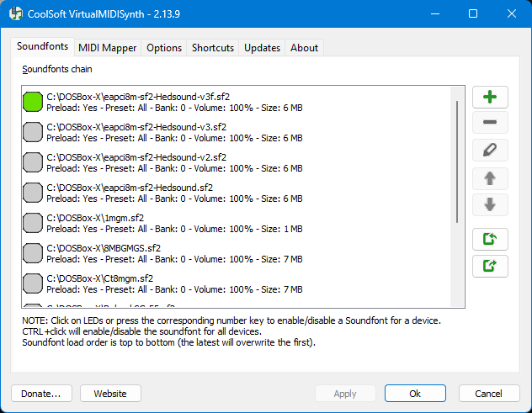Enable the LED for eapci8m-sf2-Hedsound-v2.sf2
Screen dimensions: 532x413
(33, 162)
